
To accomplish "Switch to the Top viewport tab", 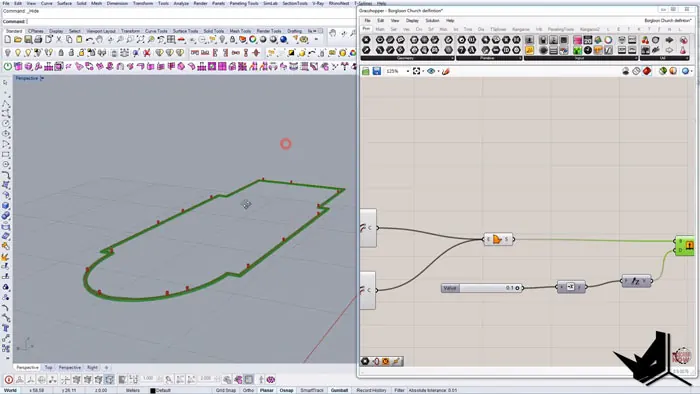I will (48, 368).
